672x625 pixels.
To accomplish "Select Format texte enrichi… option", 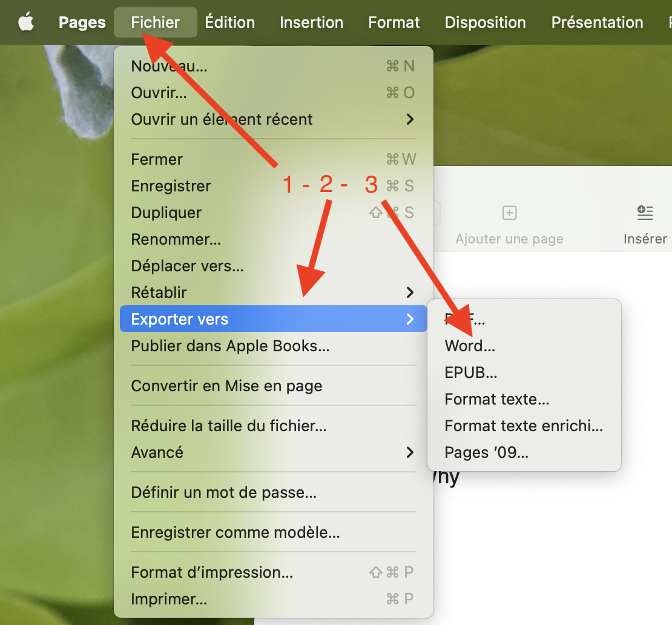I will click(x=524, y=426).
